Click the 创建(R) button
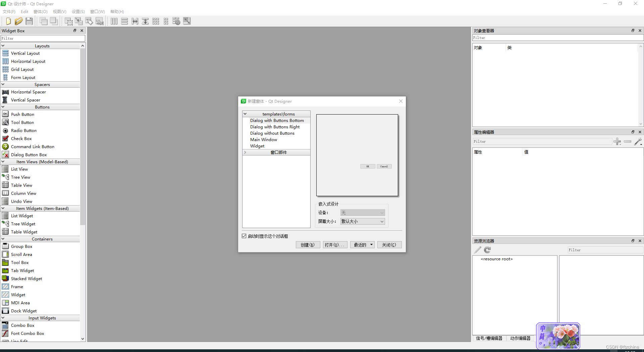 308,245
